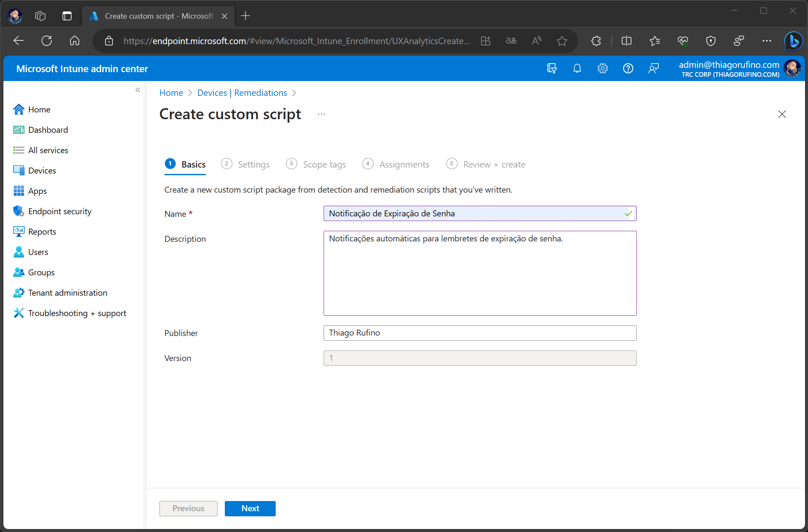
Task: Click the Microsoft Intune admin center title
Action: pos(82,69)
